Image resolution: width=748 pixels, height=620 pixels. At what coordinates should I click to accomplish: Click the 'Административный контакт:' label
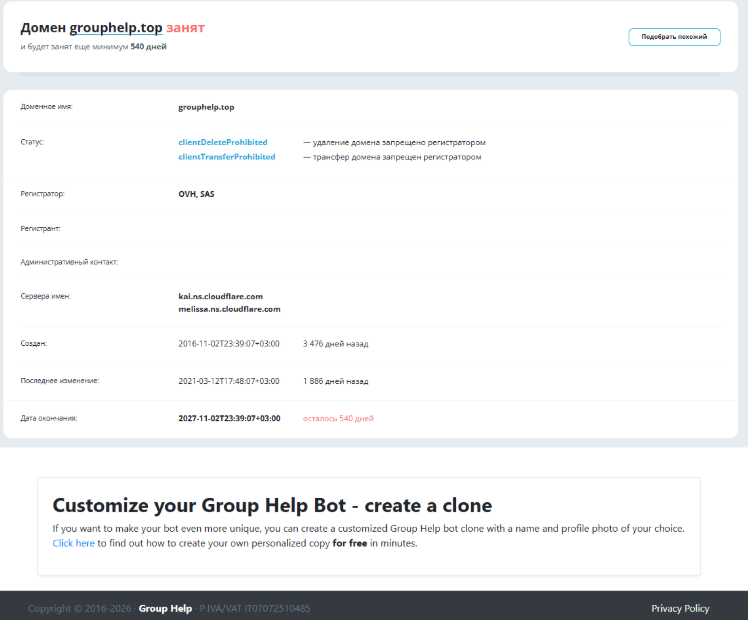[69, 262]
